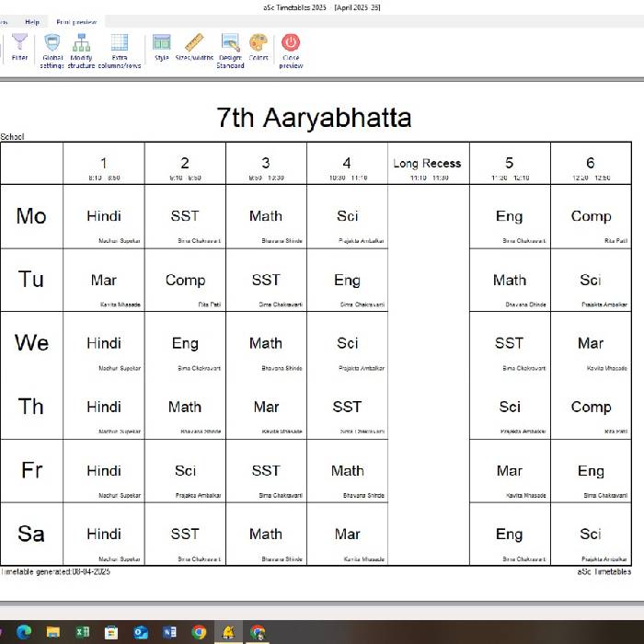Image resolution: width=644 pixels, height=644 pixels.
Task: Select Saturday period 2 SST cell
Action: (x=185, y=534)
